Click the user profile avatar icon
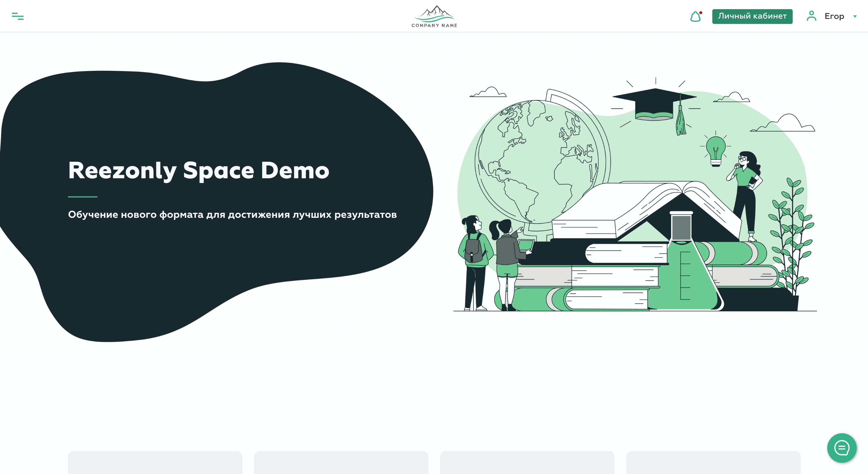Image resolution: width=868 pixels, height=474 pixels. [811, 16]
